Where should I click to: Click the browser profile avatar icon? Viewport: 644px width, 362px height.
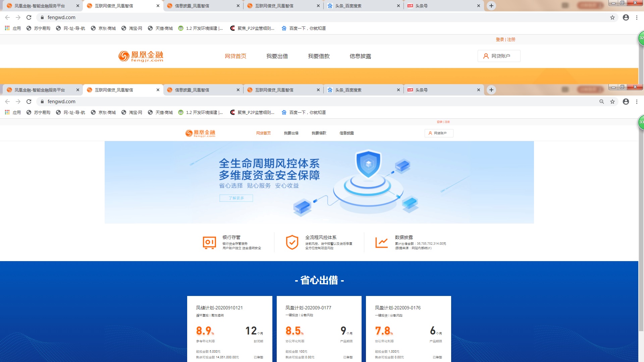click(626, 101)
